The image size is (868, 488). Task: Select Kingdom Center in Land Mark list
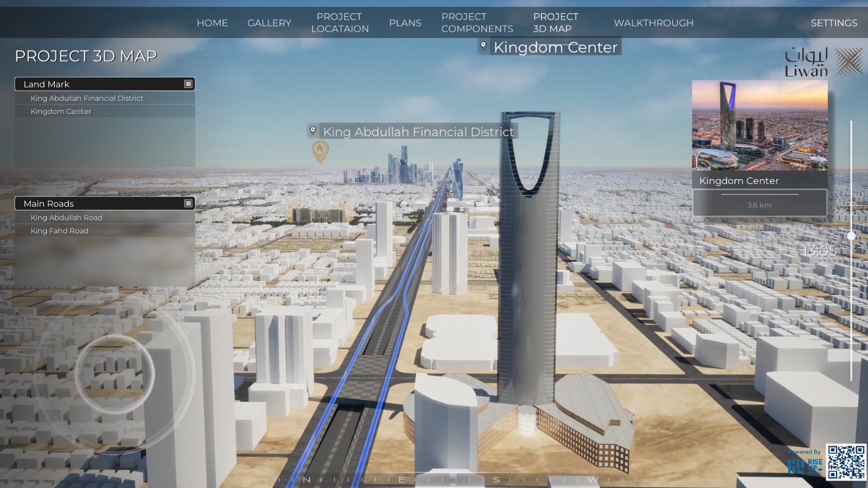61,111
